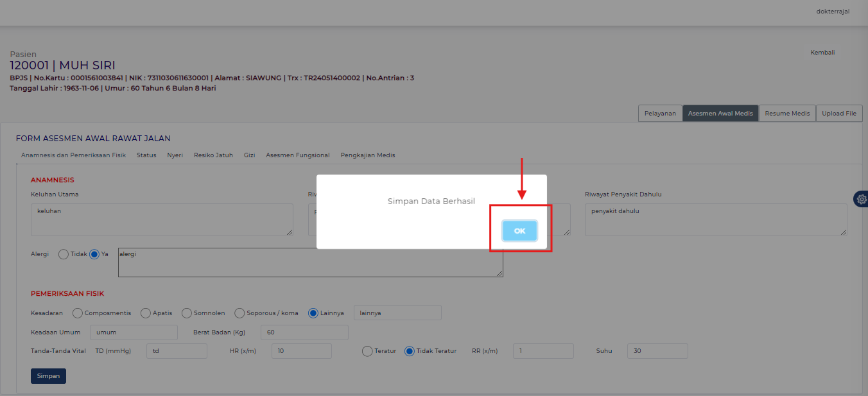This screenshot has width=868, height=396.
Task: Select the Tidak allergy radio button
Action: pos(64,254)
